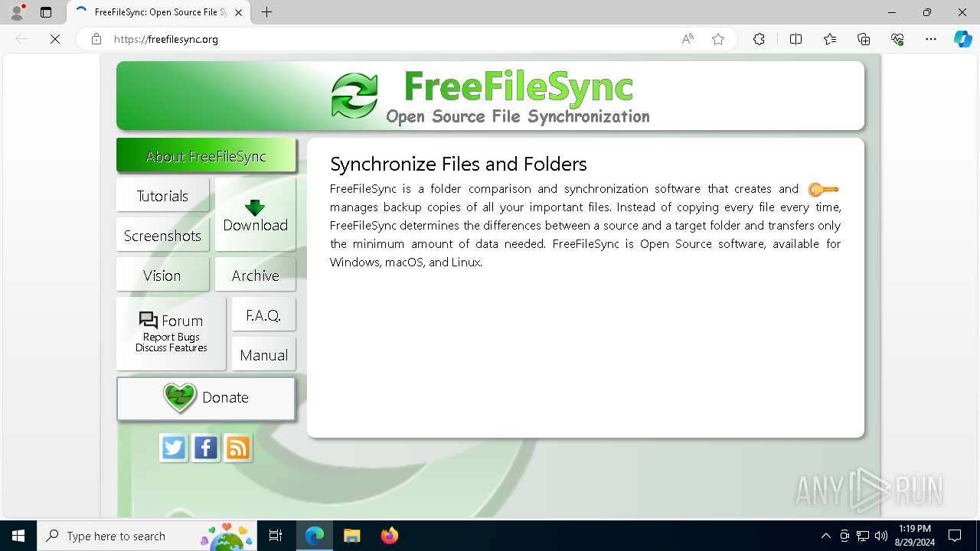Close the FreeFileSync tab
This screenshot has width=980, height=551.
(239, 12)
